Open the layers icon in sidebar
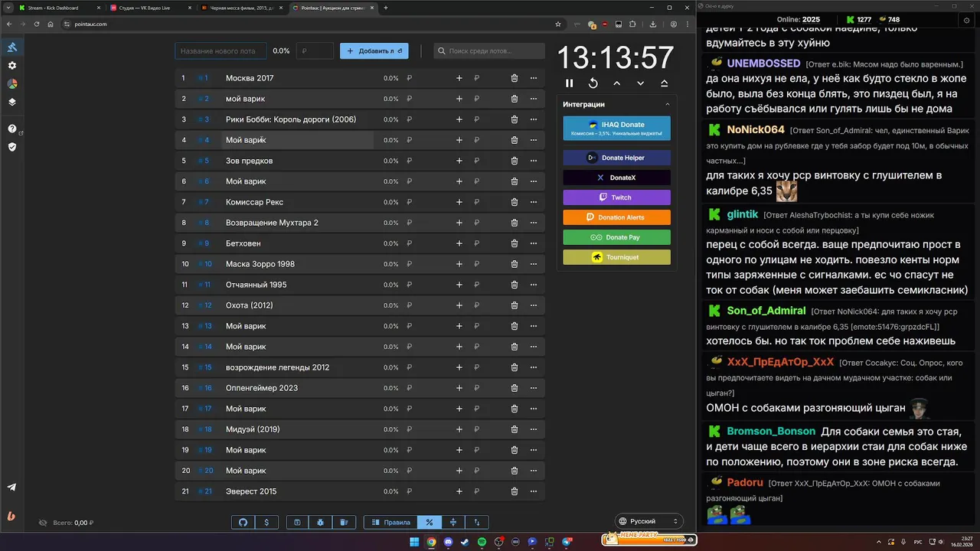This screenshot has width=980, height=551. tap(12, 102)
